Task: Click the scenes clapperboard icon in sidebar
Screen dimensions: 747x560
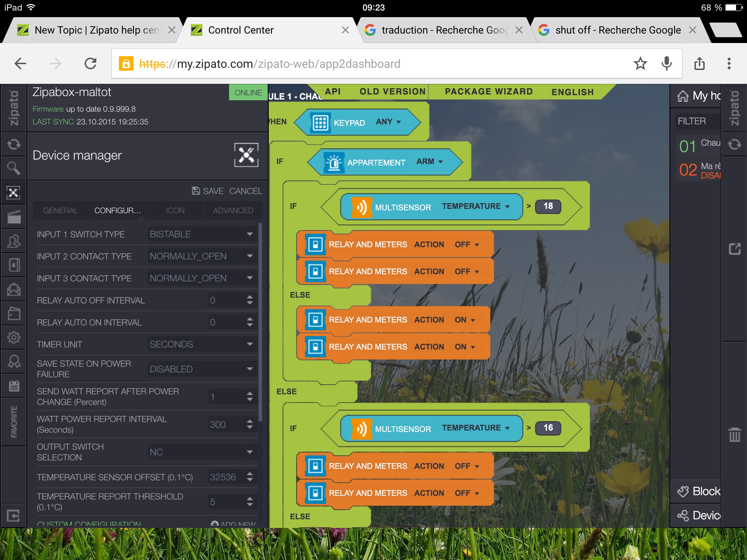Action: (13, 217)
